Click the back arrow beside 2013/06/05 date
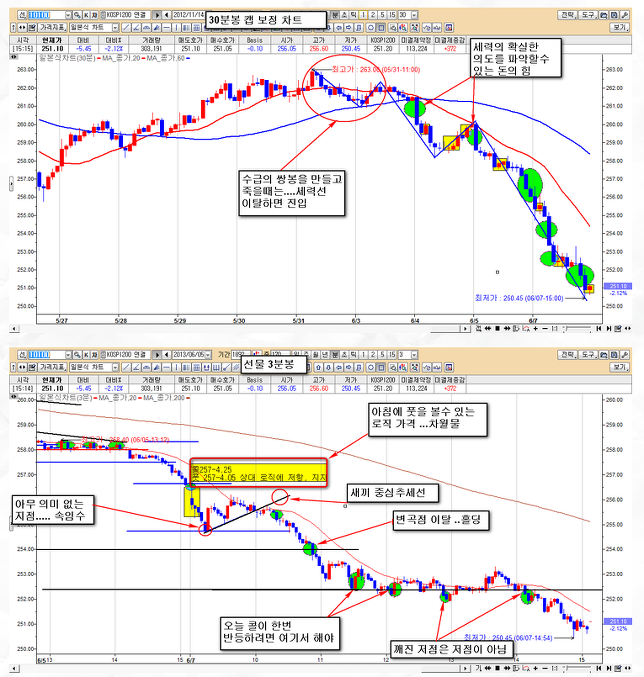 166,354
